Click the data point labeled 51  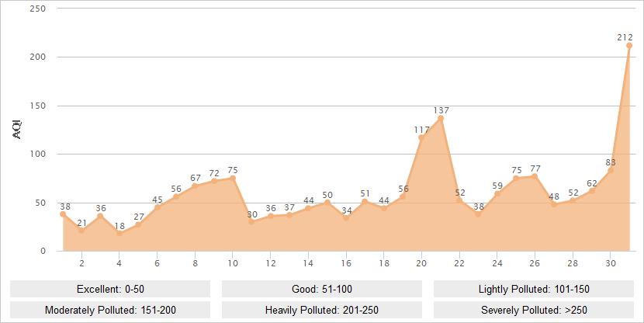[x=365, y=201]
